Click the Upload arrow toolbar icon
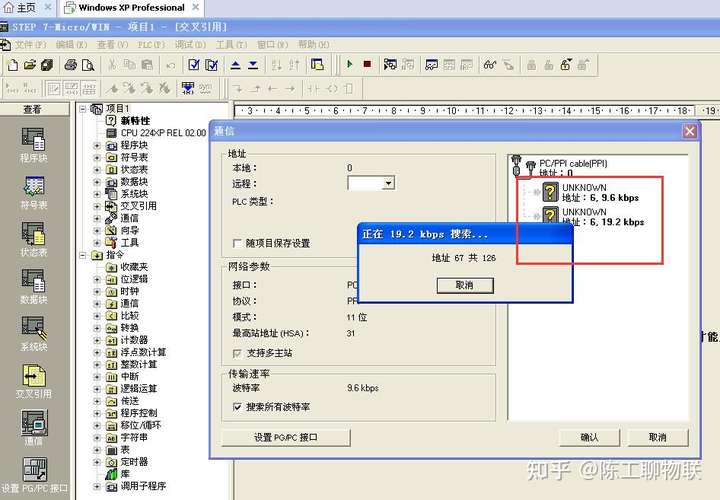Image resolution: width=720 pixels, height=500 pixels. tap(236, 65)
